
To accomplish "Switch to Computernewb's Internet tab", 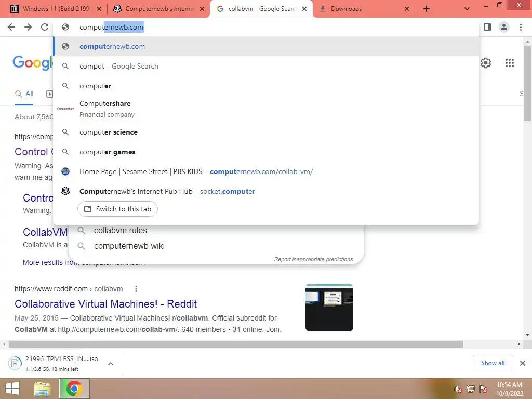I will coord(160,9).
